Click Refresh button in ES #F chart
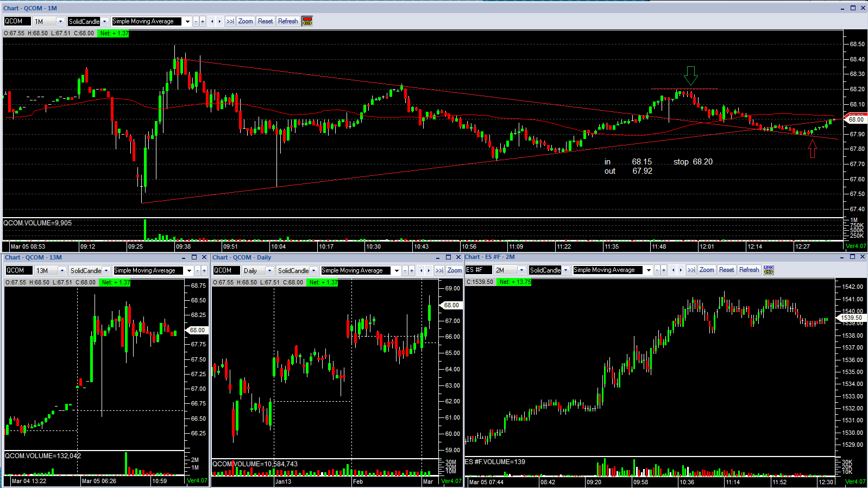 tap(749, 270)
